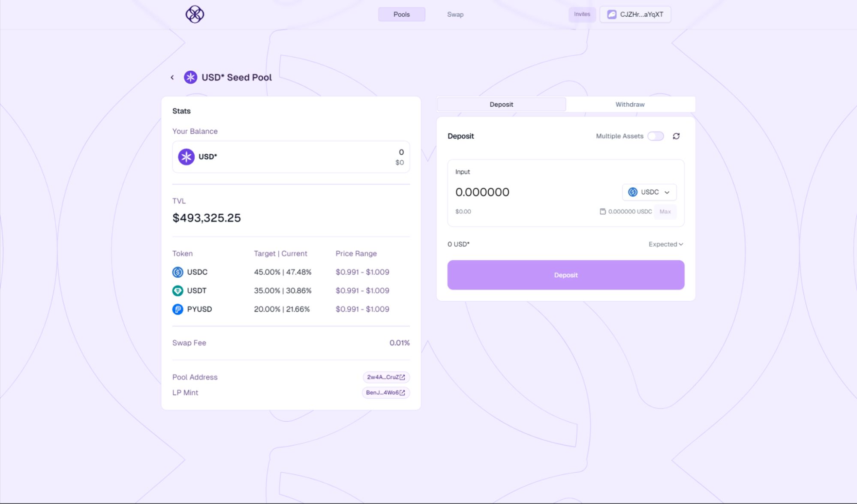
Task: Switch to the Withdraw tab
Action: click(x=630, y=104)
